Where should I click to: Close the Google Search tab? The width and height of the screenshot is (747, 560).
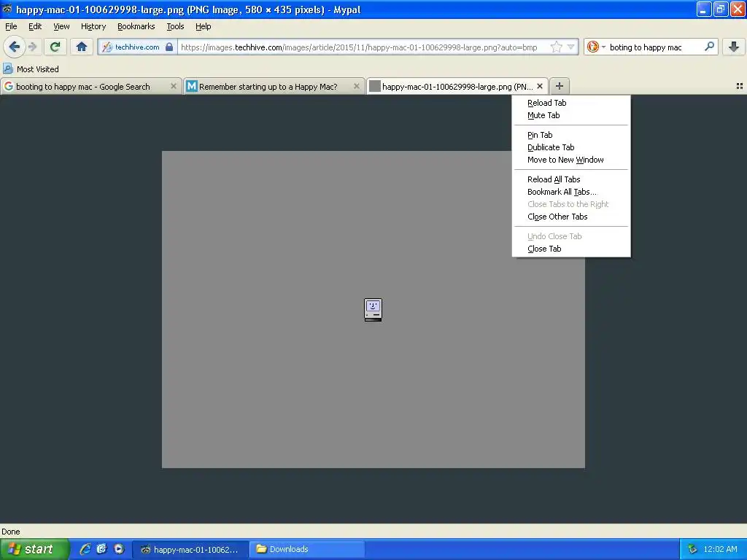[x=174, y=86]
